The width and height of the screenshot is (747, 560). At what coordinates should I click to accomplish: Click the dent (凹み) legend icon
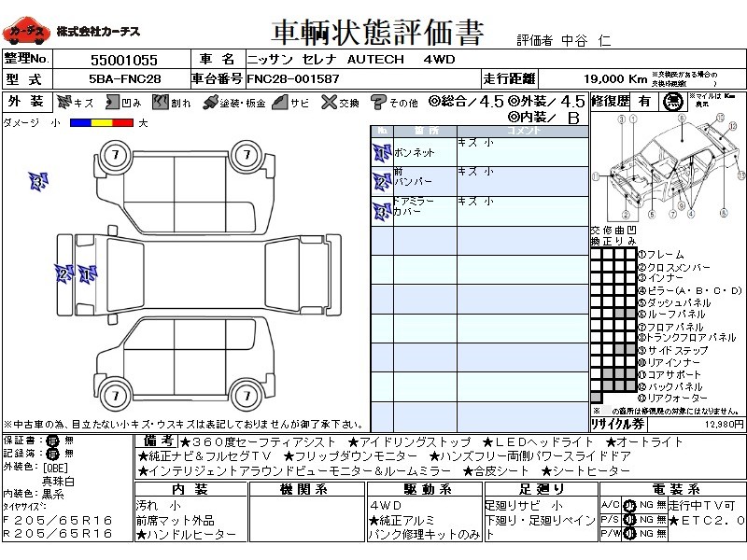111,103
